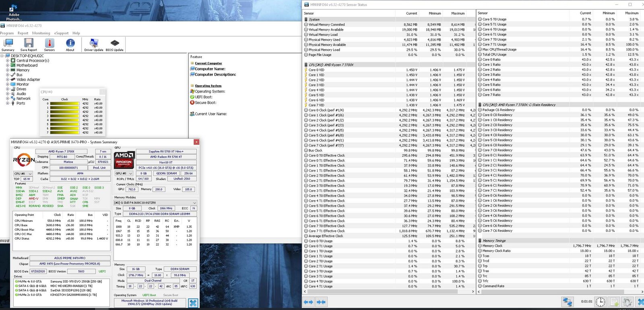Open the Report menu
The image size is (644, 310).
tap(23, 33)
